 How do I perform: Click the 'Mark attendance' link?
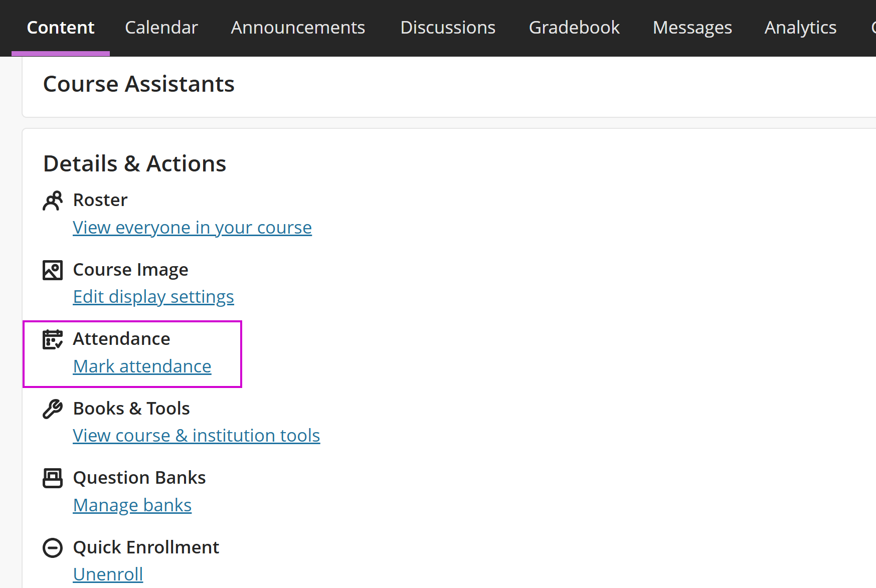click(x=142, y=366)
